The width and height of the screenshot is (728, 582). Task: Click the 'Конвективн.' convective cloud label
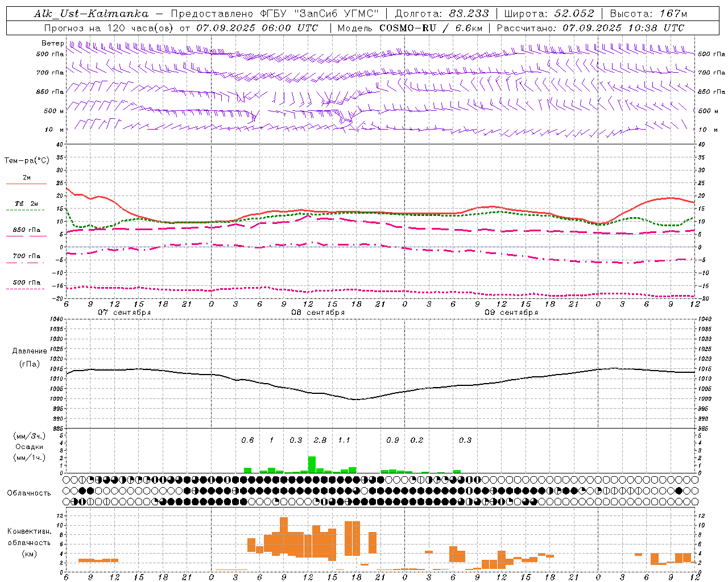(30, 531)
